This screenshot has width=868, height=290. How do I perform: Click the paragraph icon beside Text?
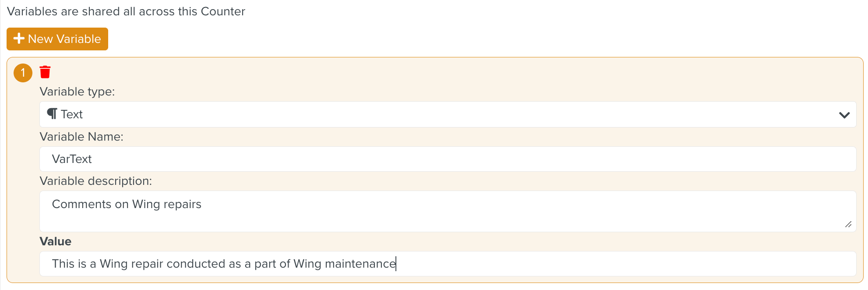coord(52,114)
